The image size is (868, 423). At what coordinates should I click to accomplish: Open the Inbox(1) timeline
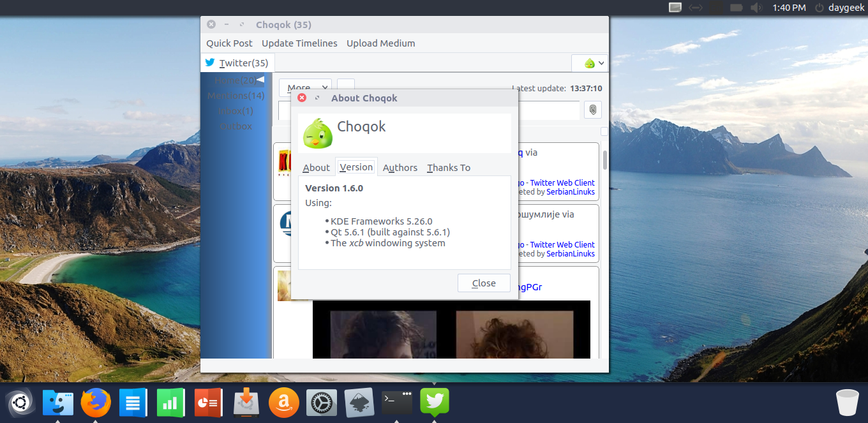236,111
